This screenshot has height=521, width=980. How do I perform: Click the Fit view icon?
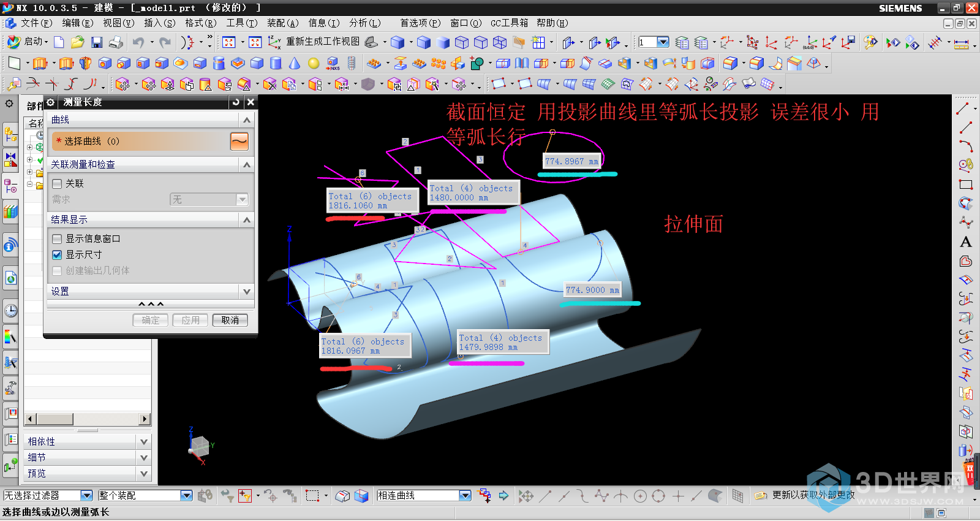point(229,42)
